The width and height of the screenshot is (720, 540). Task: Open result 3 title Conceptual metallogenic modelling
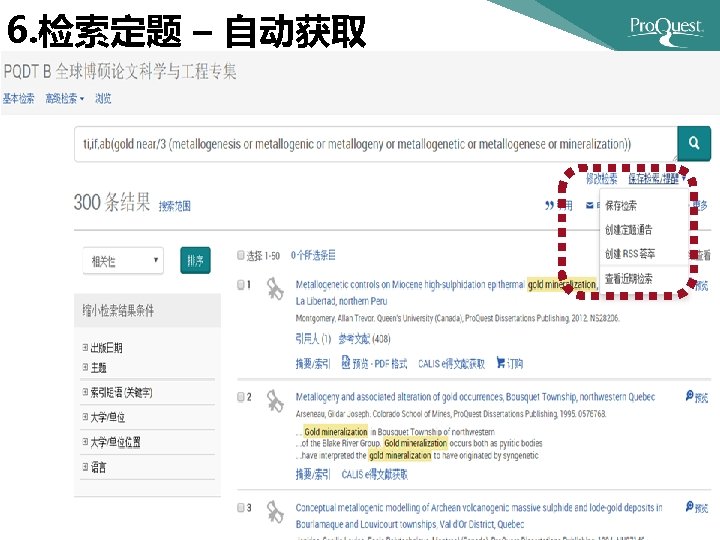click(x=479, y=516)
